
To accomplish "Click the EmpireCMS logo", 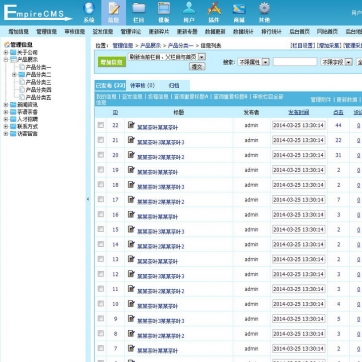I will pyautogui.click(x=37, y=13).
